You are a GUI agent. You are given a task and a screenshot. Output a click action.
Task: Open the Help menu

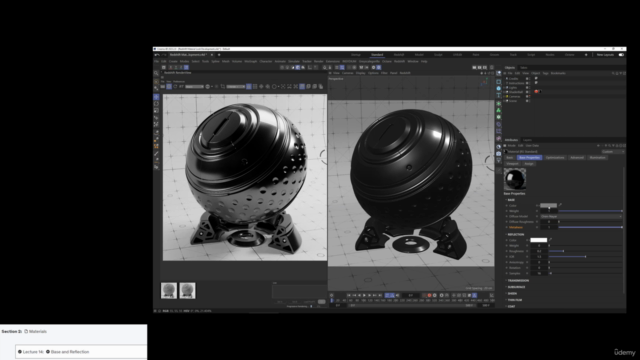pyautogui.click(x=424, y=62)
